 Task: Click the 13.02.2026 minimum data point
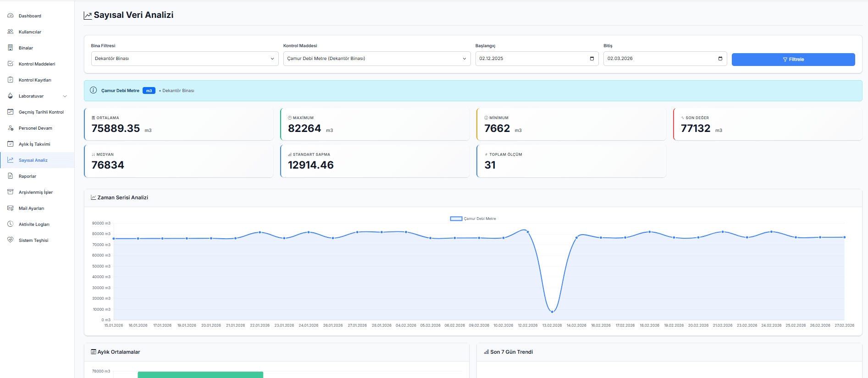[x=552, y=312]
